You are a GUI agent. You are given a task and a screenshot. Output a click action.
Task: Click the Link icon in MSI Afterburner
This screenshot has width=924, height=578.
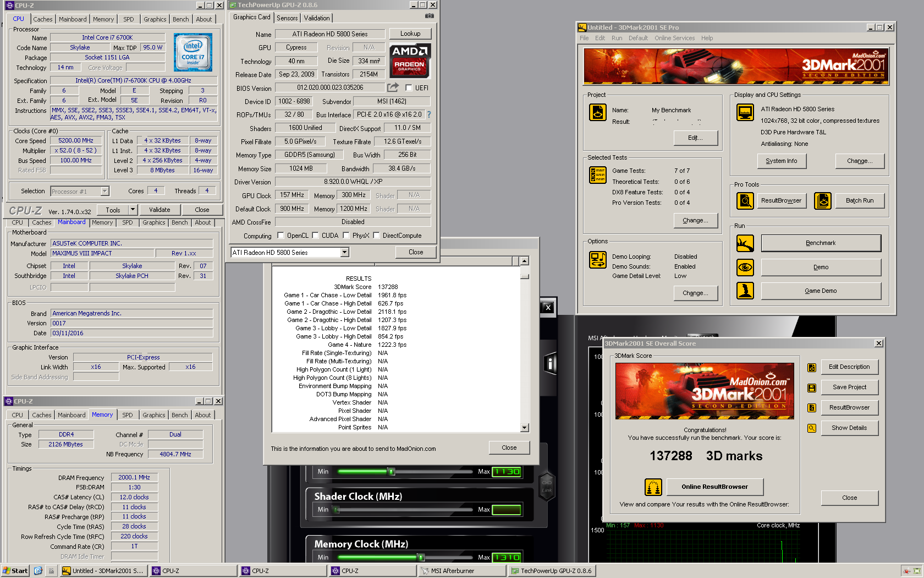pyautogui.click(x=547, y=486)
